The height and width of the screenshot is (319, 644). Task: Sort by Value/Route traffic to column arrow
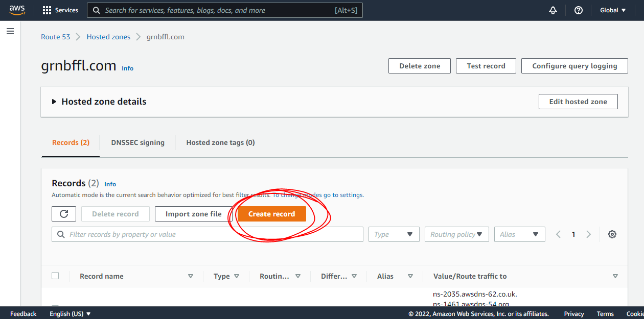(615, 276)
